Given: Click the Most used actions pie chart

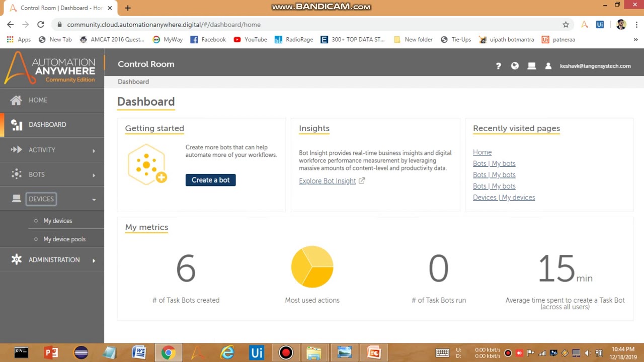Looking at the screenshot, I should coord(312,266).
